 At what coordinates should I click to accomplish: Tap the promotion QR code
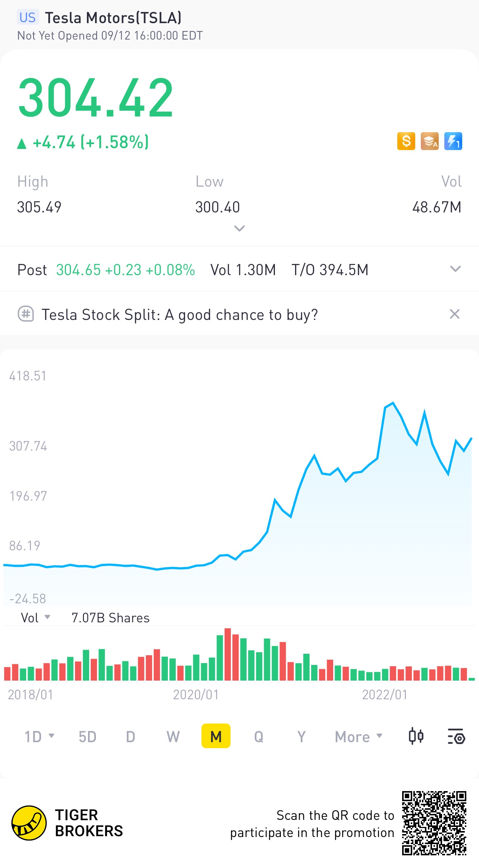coord(434,823)
